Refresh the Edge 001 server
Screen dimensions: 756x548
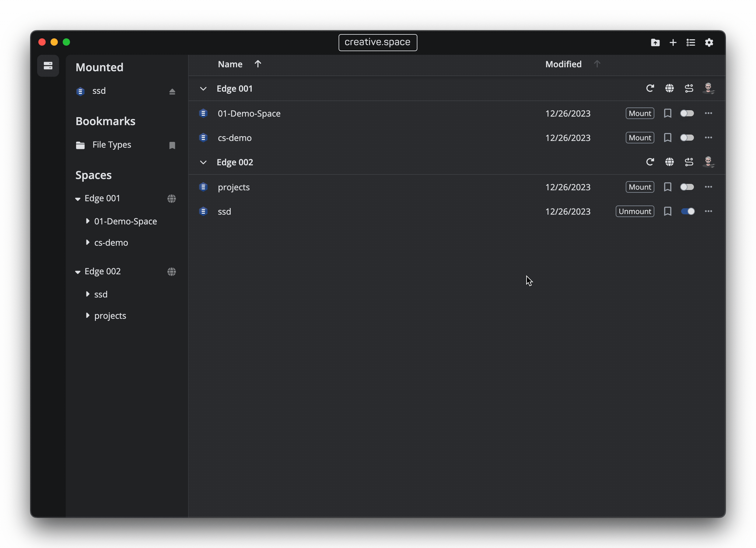click(650, 88)
